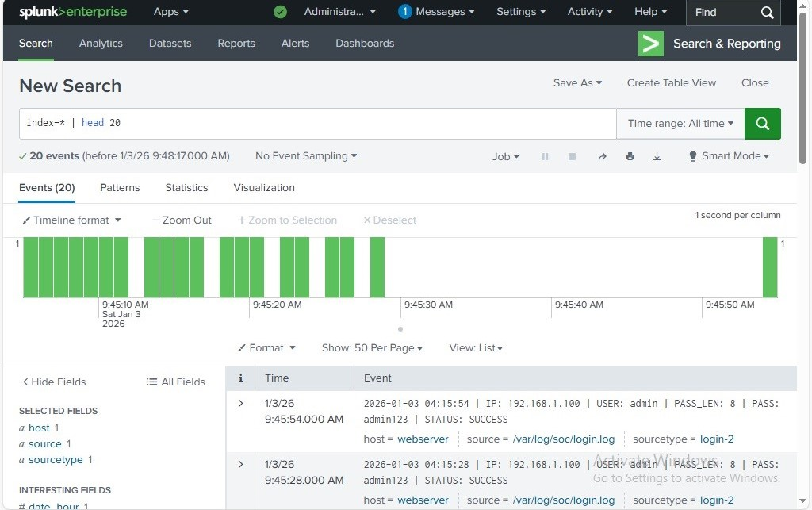
Task: Go to the Analytics nav tab
Action: tap(101, 44)
